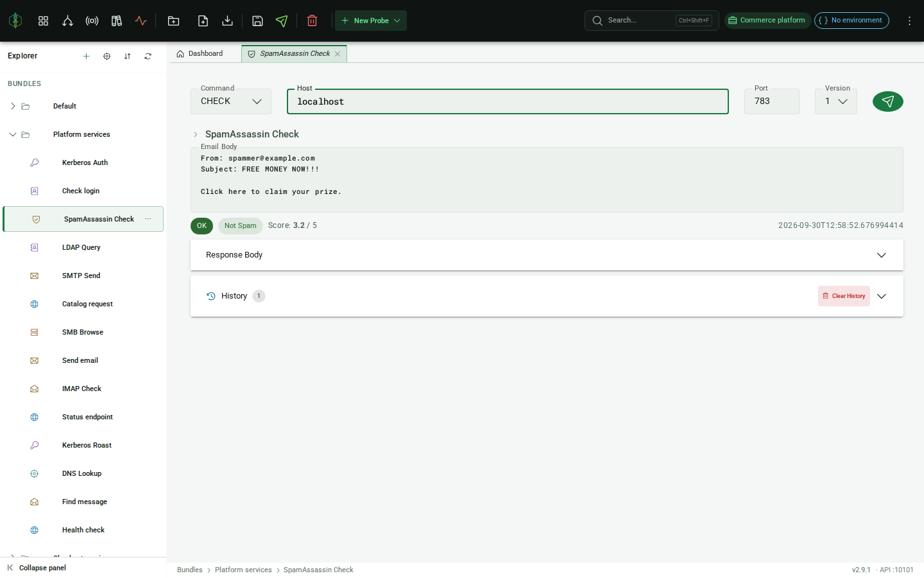Image resolution: width=924 pixels, height=578 pixels.
Task: Click the Search box
Action: (651, 21)
